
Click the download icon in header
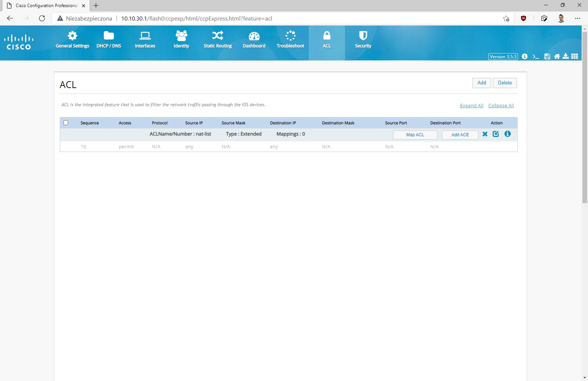point(566,56)
